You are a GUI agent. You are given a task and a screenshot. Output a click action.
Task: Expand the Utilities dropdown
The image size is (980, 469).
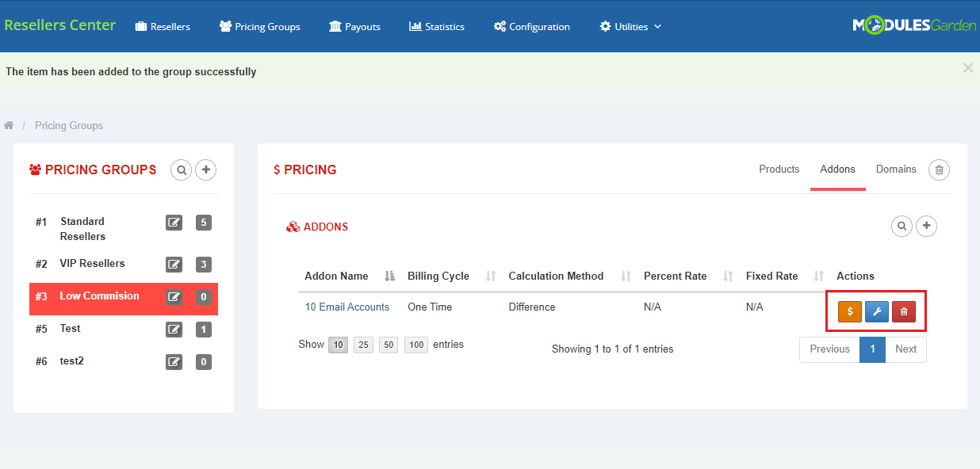(630, 26)
